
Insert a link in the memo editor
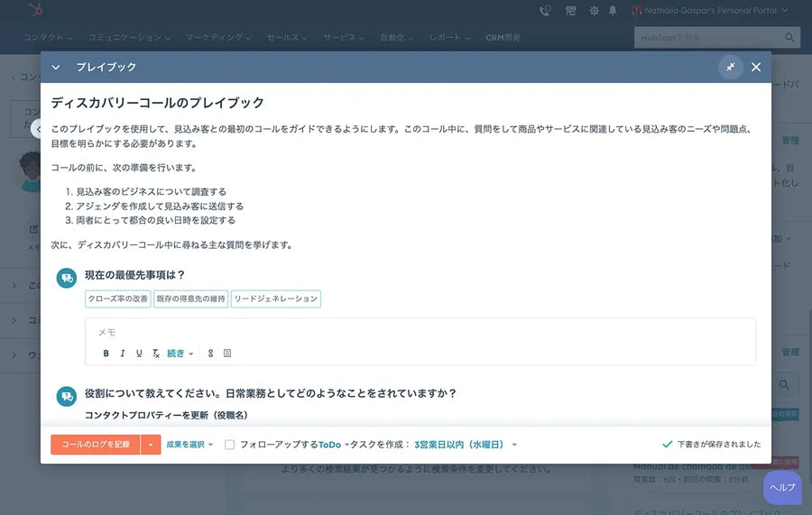click(211, 354)
